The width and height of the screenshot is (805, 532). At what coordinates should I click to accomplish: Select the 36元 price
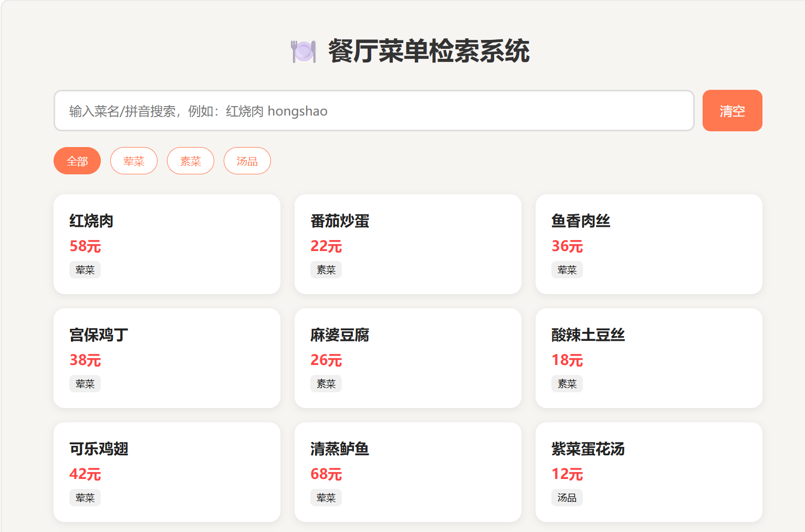[x=567, y=246]
